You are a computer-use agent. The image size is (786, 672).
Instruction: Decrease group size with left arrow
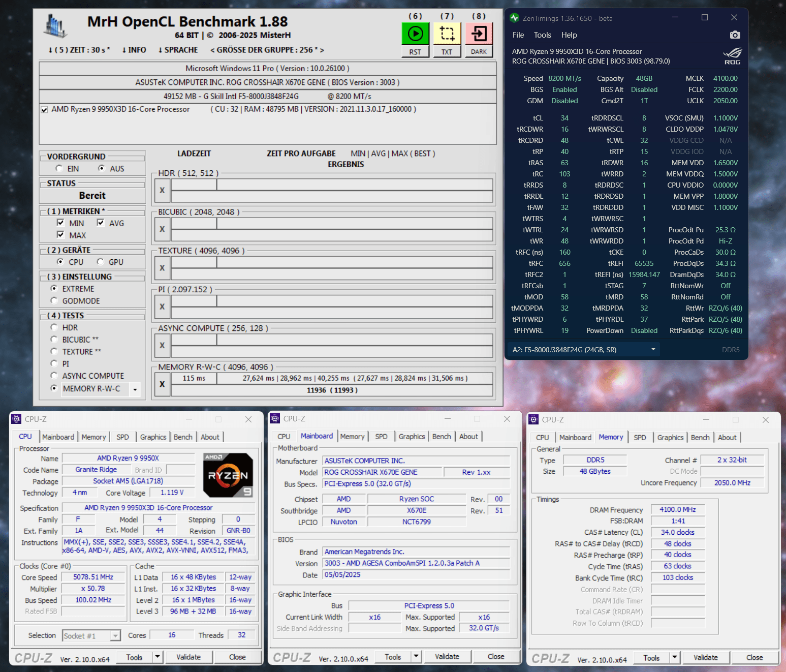point(212,50)
